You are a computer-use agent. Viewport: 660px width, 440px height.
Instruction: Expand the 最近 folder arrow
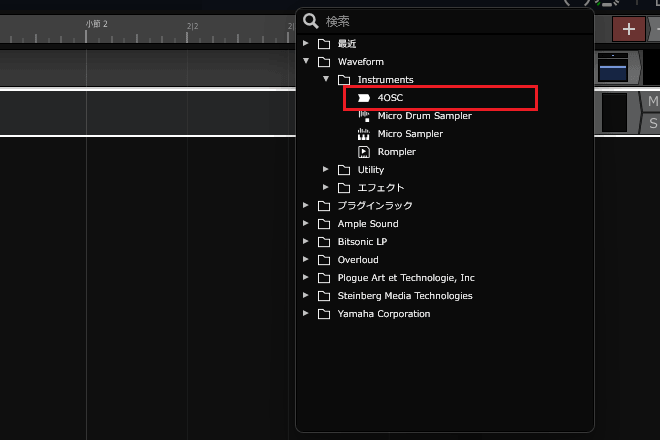(307, 44)
